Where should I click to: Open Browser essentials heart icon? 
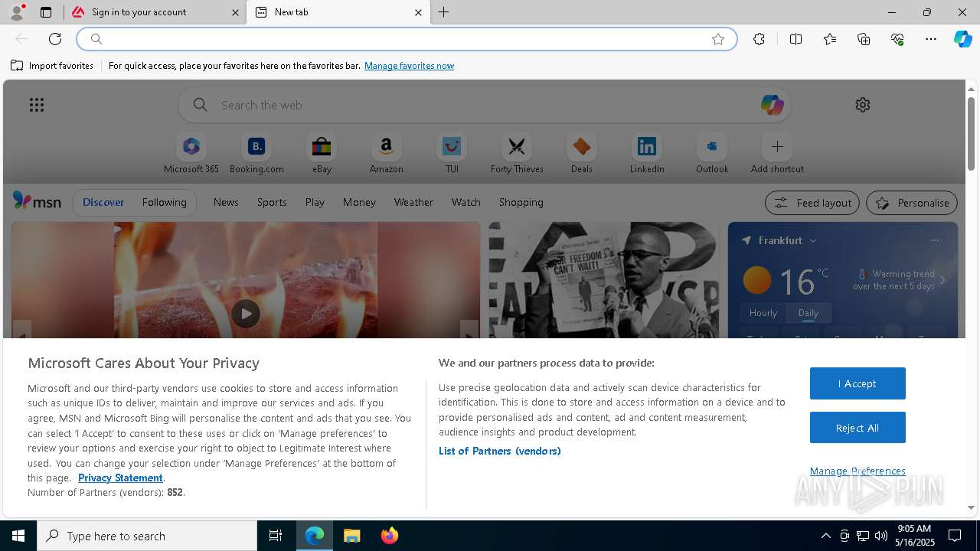click(897, 39)
